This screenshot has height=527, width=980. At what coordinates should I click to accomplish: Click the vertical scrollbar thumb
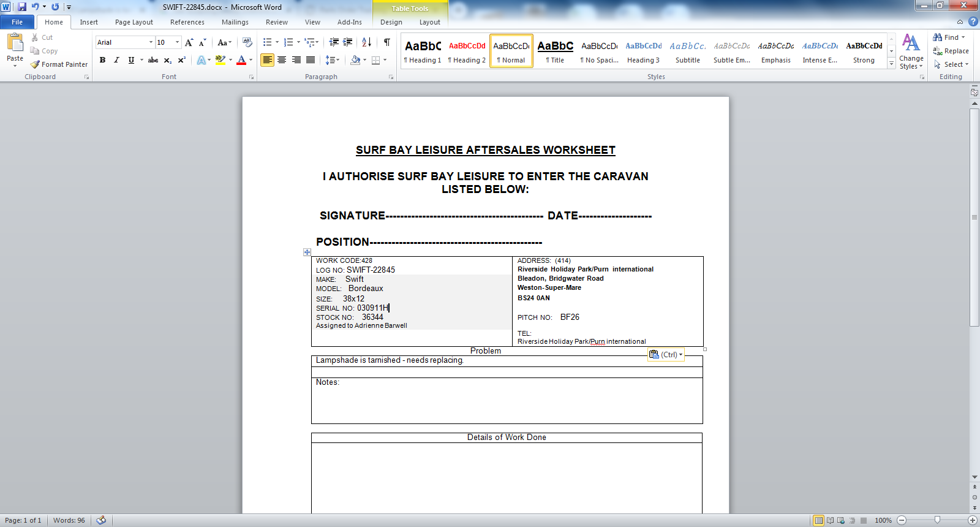click(974, 218)
